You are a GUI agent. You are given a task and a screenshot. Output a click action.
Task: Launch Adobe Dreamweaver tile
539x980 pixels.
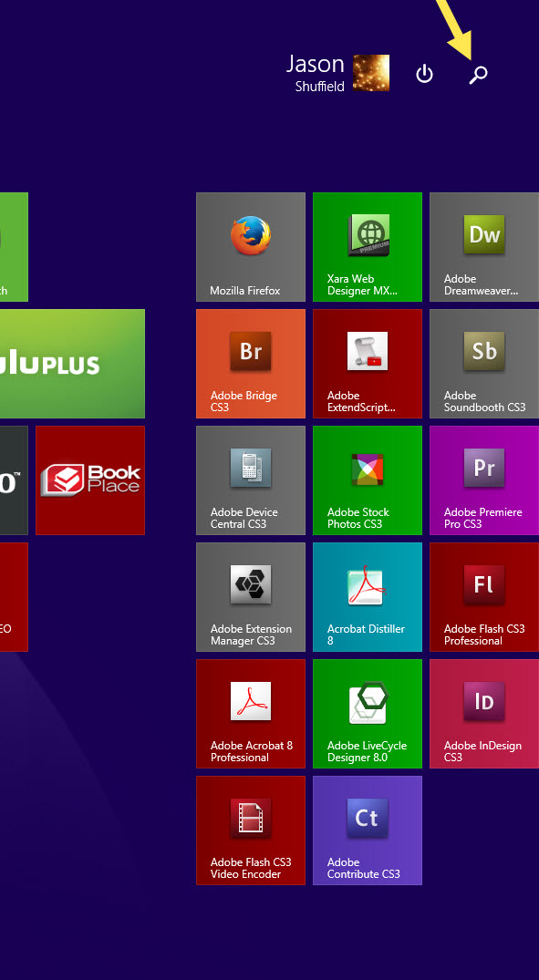(484, 247)
